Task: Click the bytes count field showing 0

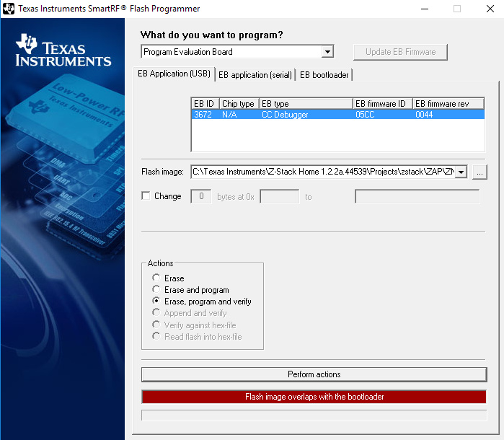Action: pos(201,196)
